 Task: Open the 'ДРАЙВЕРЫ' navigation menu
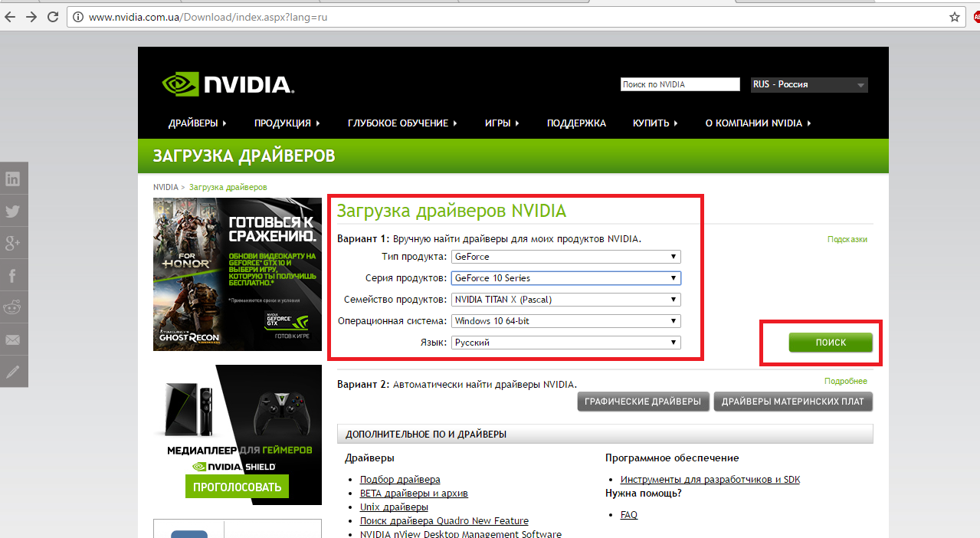click(x=198, y=123)
